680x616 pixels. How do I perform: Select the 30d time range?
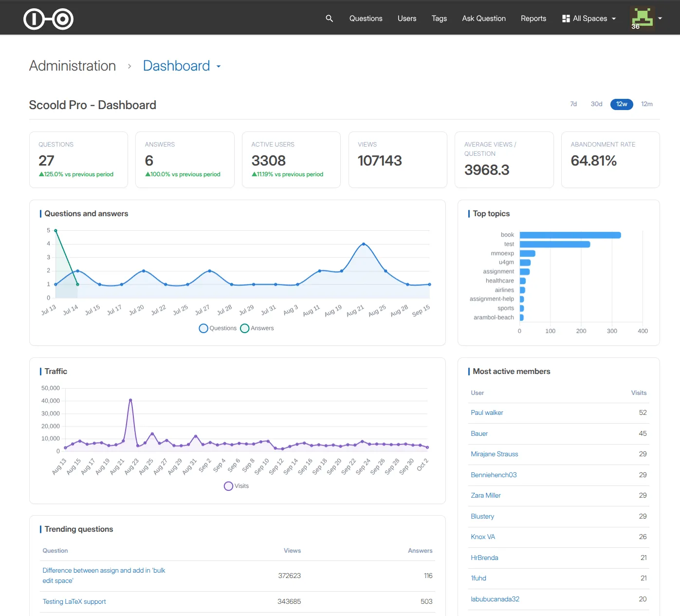(596, 104)
